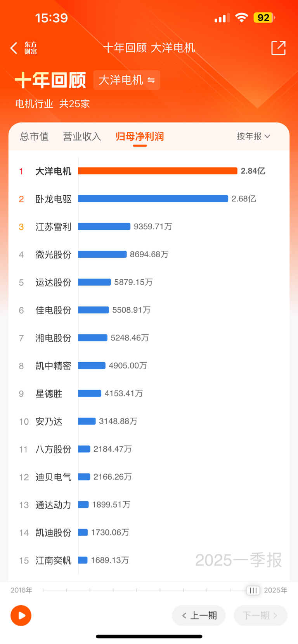
Task: Switch company via 大洋电机 swap button
Action: [x=127, y=80]
